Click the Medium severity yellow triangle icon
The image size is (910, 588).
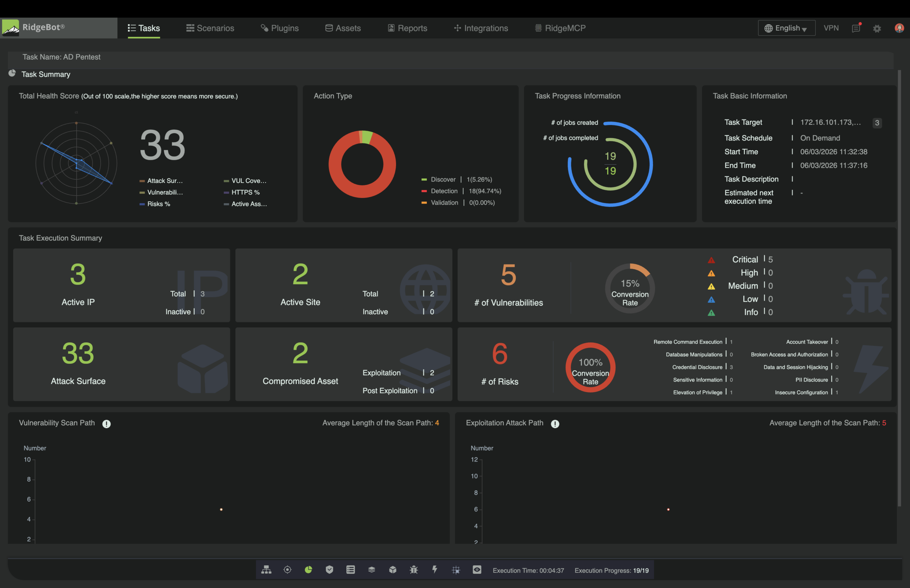[x=711, y=286]
